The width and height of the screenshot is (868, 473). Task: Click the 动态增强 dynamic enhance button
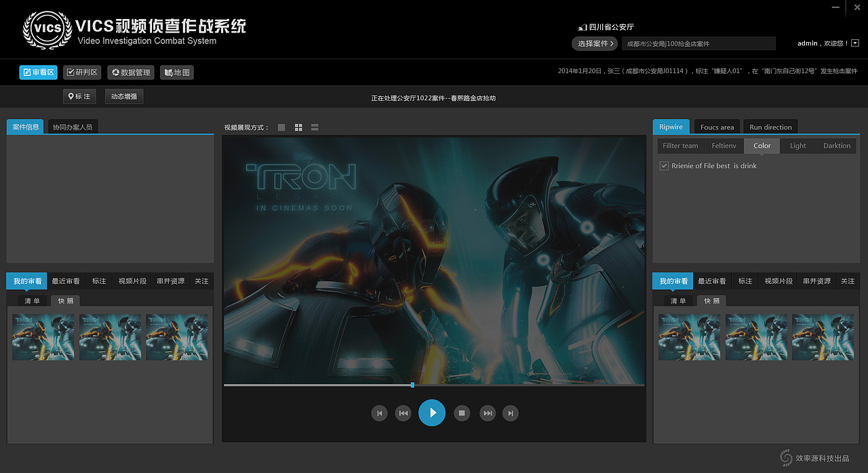(124, 96)
